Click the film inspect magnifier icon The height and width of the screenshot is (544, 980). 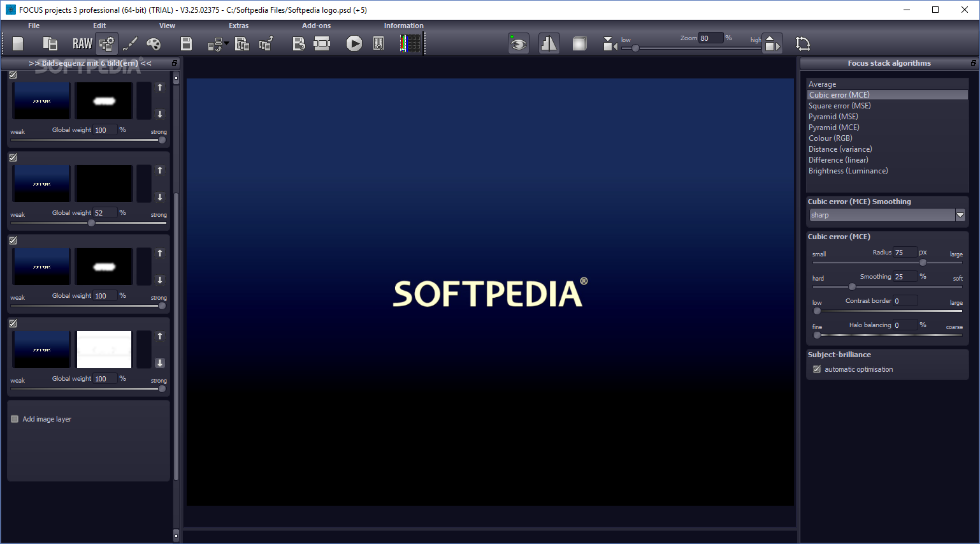378,43
